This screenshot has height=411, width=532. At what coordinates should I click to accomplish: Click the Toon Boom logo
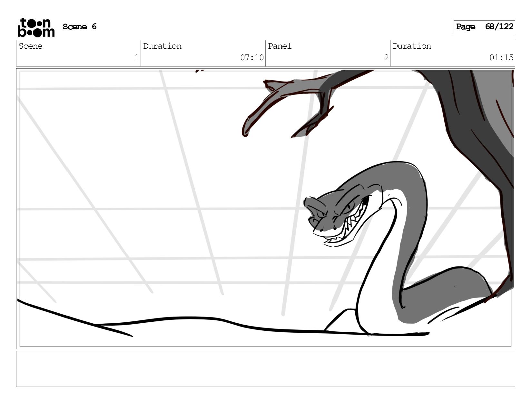36,27
